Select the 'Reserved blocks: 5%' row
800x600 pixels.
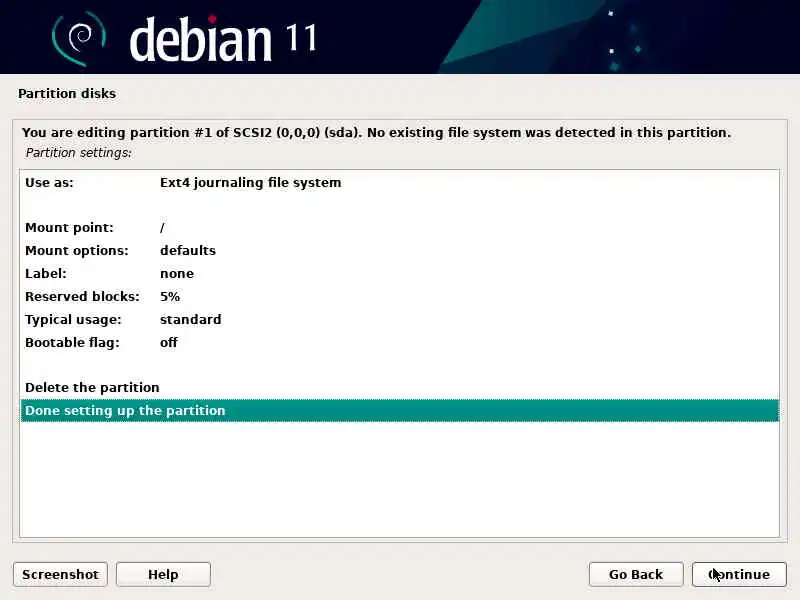[x=399, y=296]
